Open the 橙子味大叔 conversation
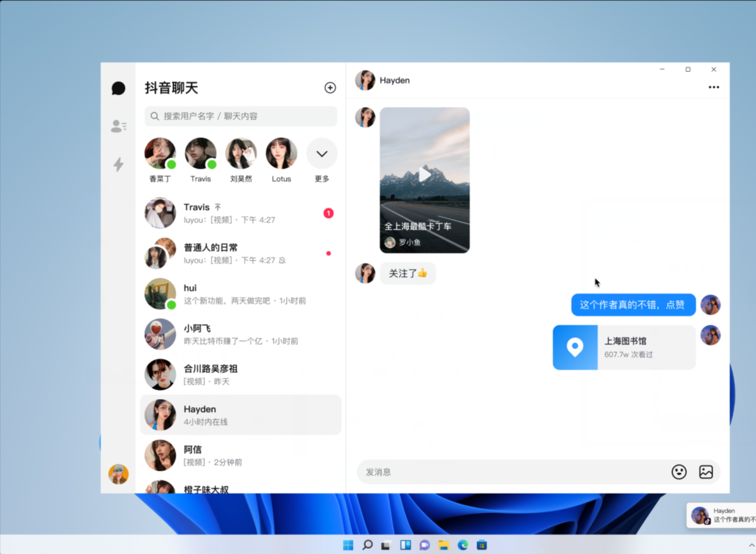The width and height of the screenshot is (756, 554). coord(240,487)
